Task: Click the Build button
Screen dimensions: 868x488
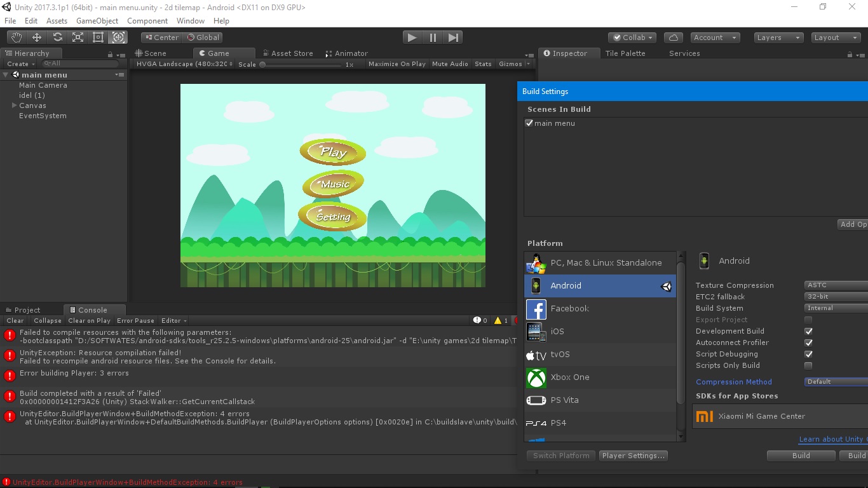Action: (801, 456)
